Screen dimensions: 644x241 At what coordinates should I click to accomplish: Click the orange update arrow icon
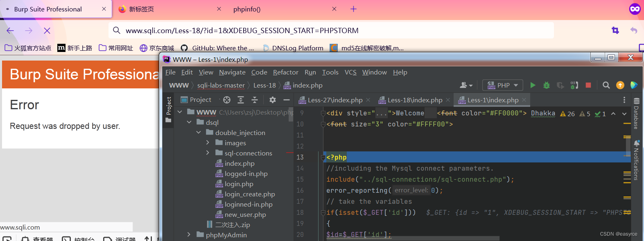(620, 85)
